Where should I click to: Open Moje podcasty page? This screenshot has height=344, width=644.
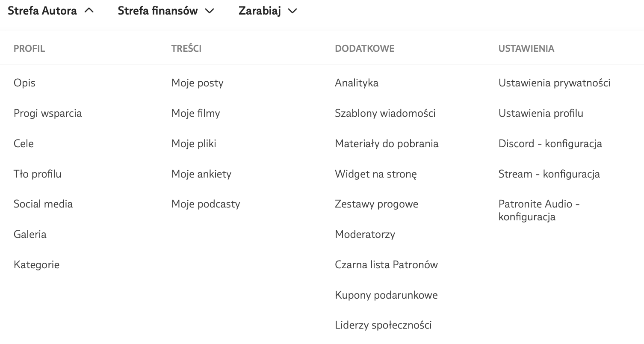coord(206,204)
